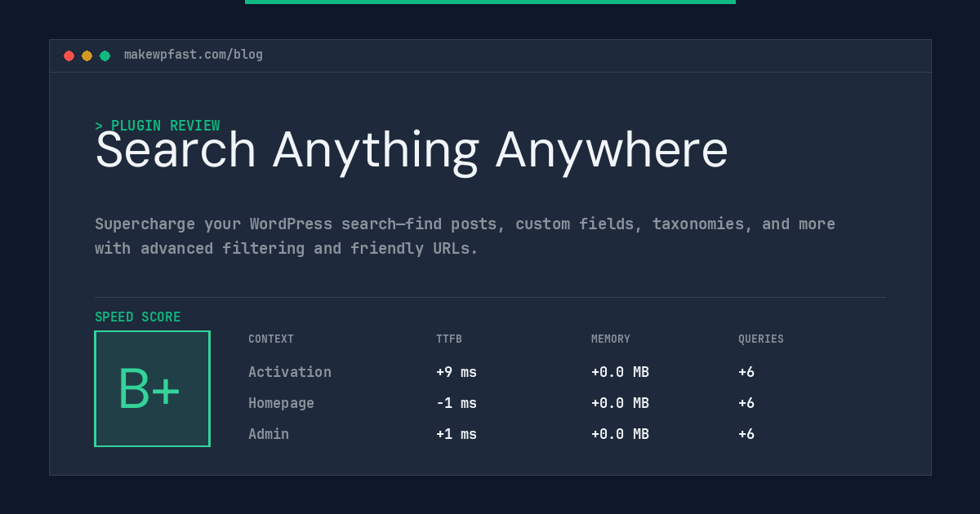Click the plugin description paragraph
The height and width of the screenshot is (514, 980).
(465, 236)
